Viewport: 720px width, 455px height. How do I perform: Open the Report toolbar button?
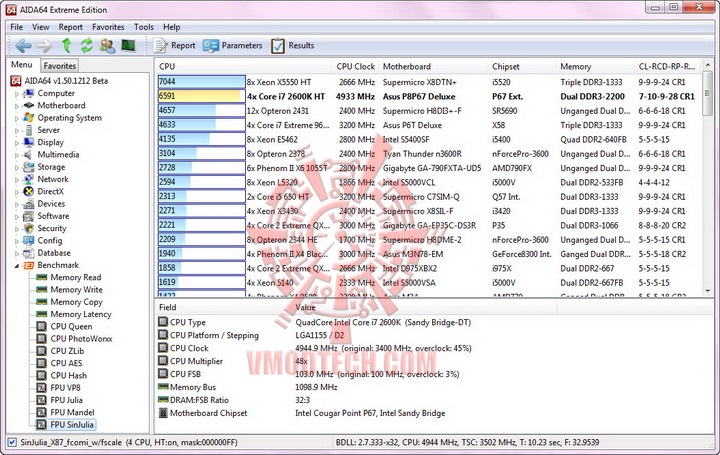point(174,45)
